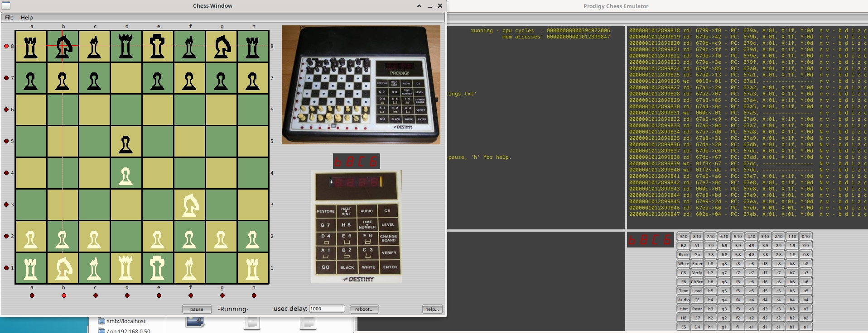Select the white rook on h1
This screenshot has height=333, width=868.
253,268
